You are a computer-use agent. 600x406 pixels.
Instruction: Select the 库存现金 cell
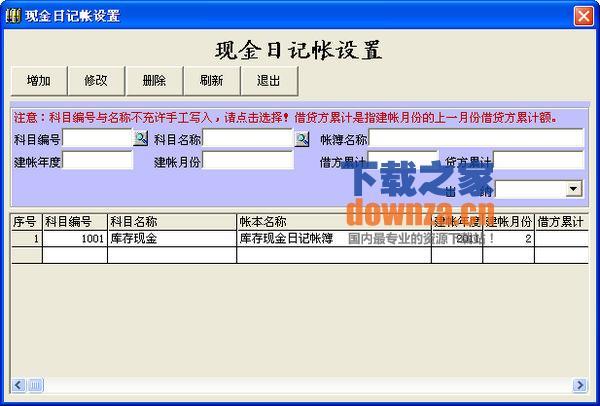[172, 239]
